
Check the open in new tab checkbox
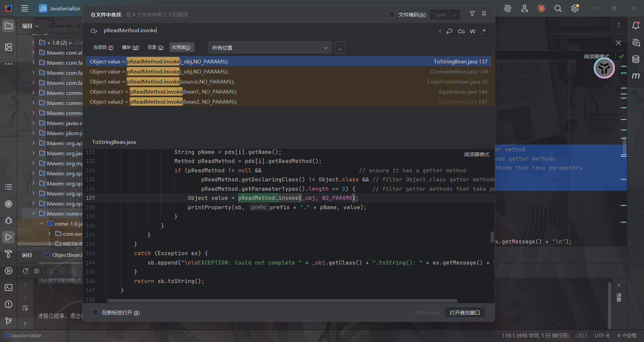[95, 312]
